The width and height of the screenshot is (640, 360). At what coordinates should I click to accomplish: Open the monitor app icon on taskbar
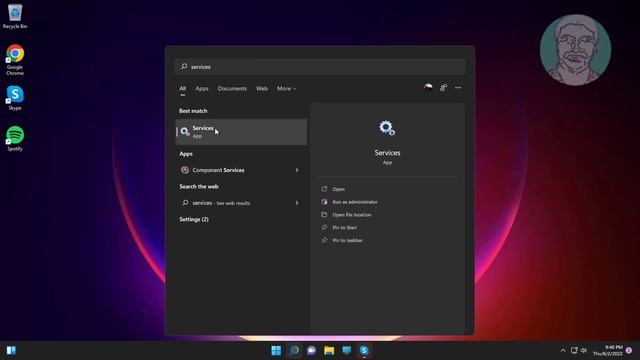point(347,350)
